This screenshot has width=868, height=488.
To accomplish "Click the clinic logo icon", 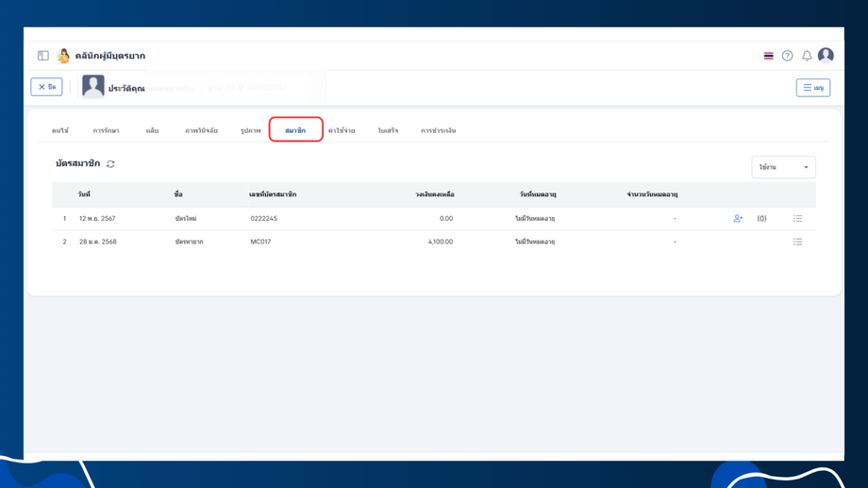I will click(63, 56).
